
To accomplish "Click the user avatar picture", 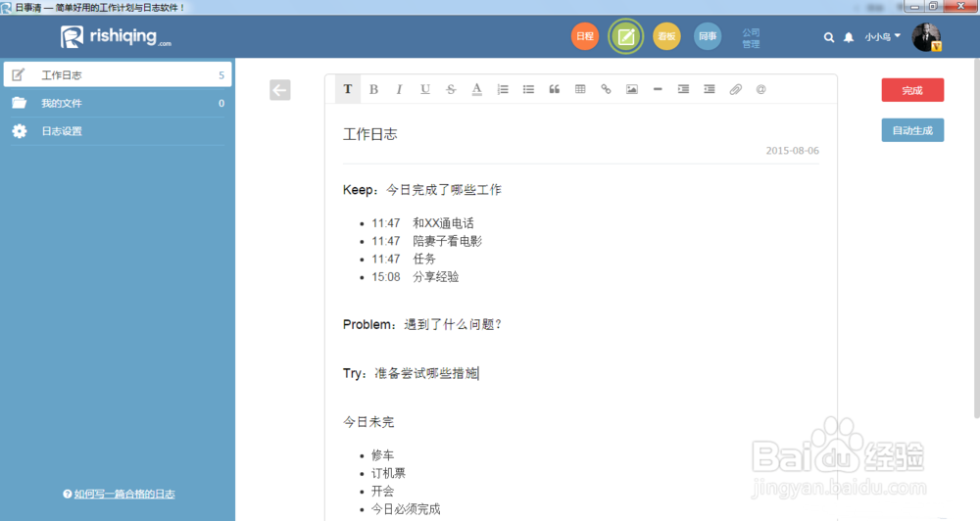I will pos(926,37).
